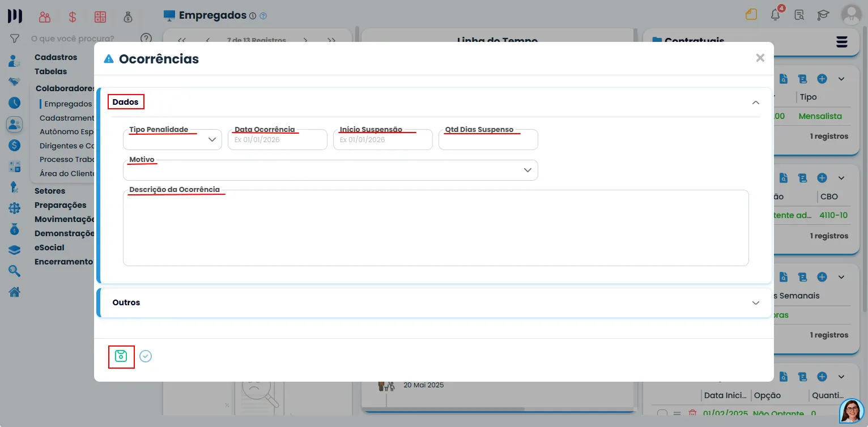Click the blue plus icon above Tipo column
Image resolution: width=868 pixels, height=427 pixels.
[822, 78]
